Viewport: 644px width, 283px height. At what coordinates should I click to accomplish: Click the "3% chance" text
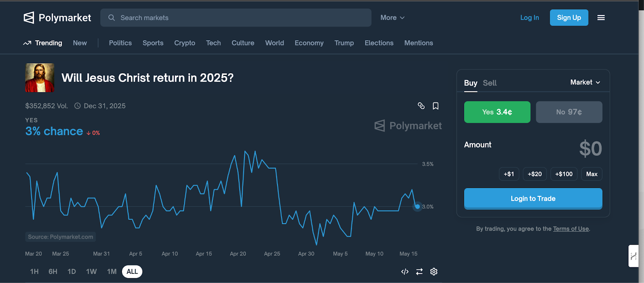click(54, 131)
